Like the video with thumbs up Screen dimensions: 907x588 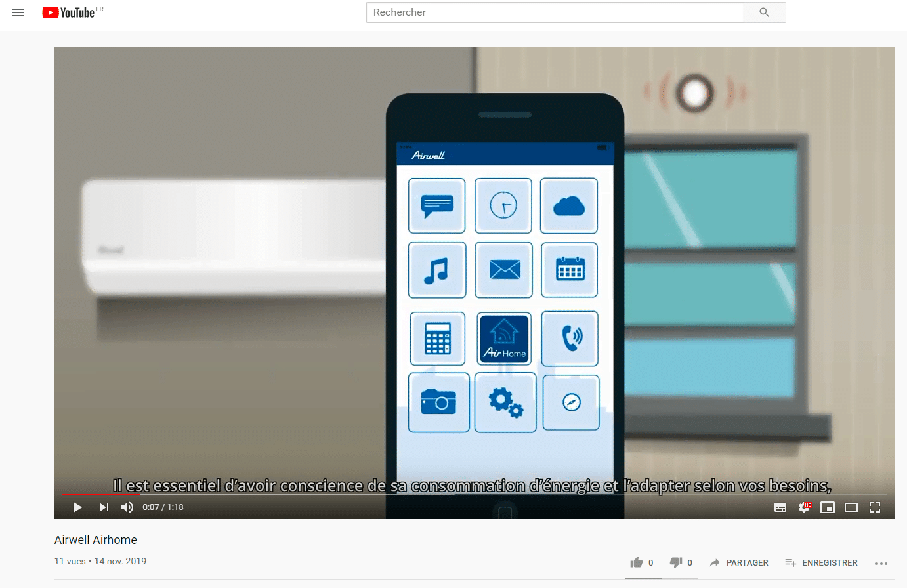(637, 562)
